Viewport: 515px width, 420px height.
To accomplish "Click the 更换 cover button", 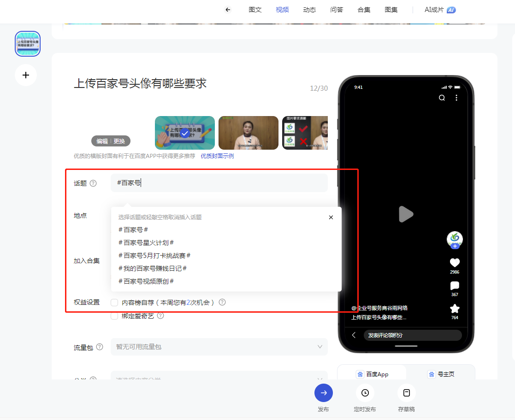I will tap(119, 141).
